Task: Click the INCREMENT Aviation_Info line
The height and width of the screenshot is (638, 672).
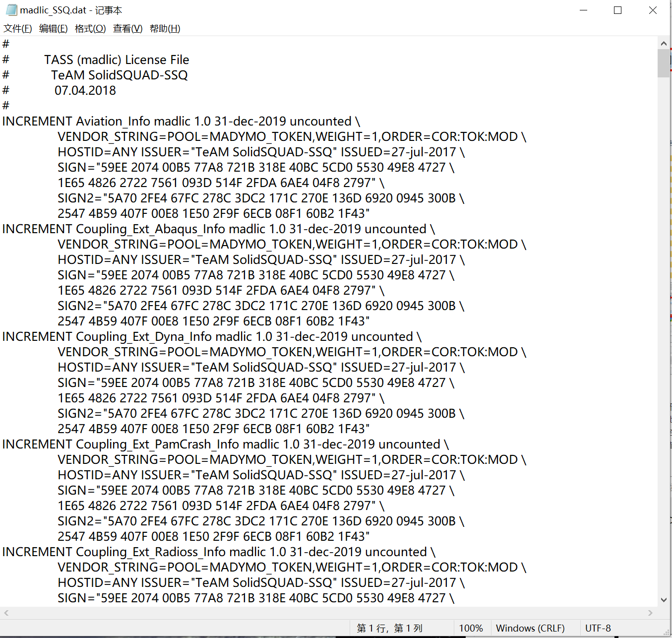Action: (181, 122)
